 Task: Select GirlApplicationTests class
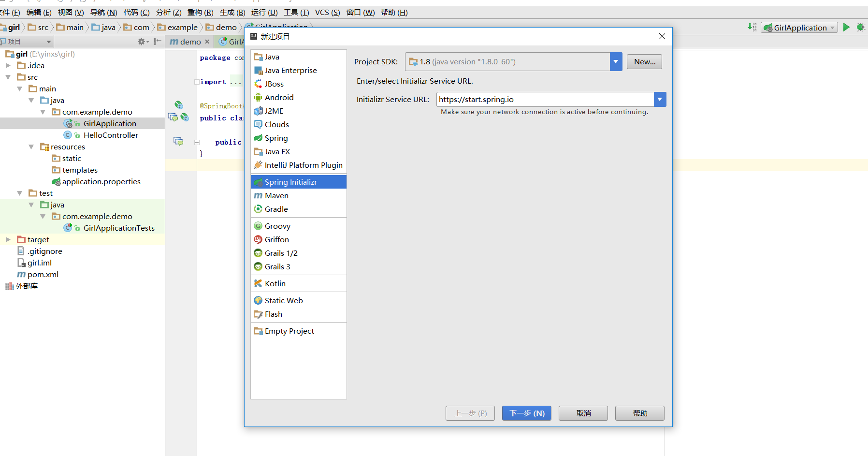pos(119,228)
